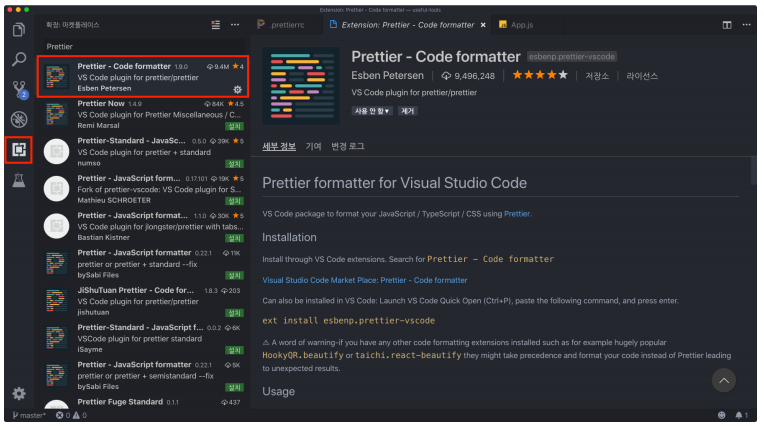764x430 pixels.
Task: Install Prettier formatter with standard --fix
Action: (234, 276)
